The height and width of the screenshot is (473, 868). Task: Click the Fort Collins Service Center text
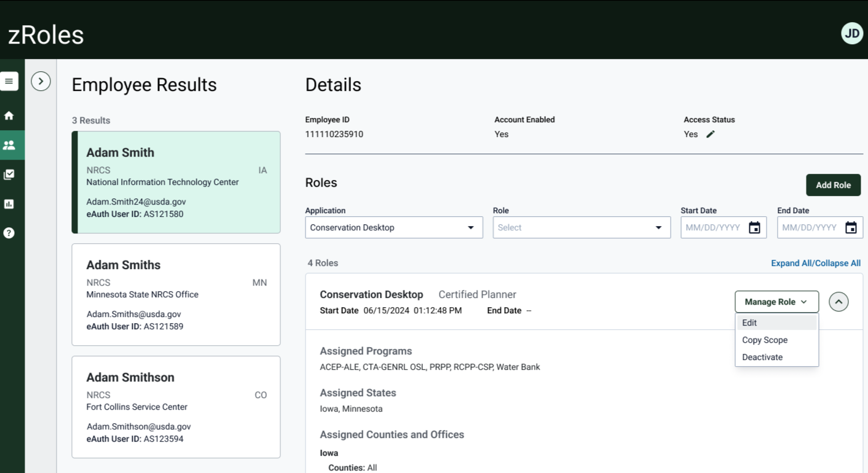136,407
